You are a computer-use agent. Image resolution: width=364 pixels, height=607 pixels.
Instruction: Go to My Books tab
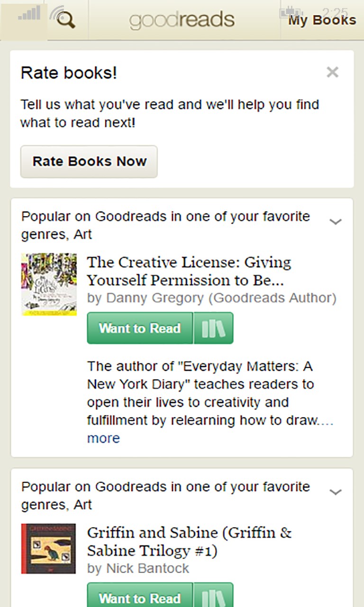(x=322, y=20)
